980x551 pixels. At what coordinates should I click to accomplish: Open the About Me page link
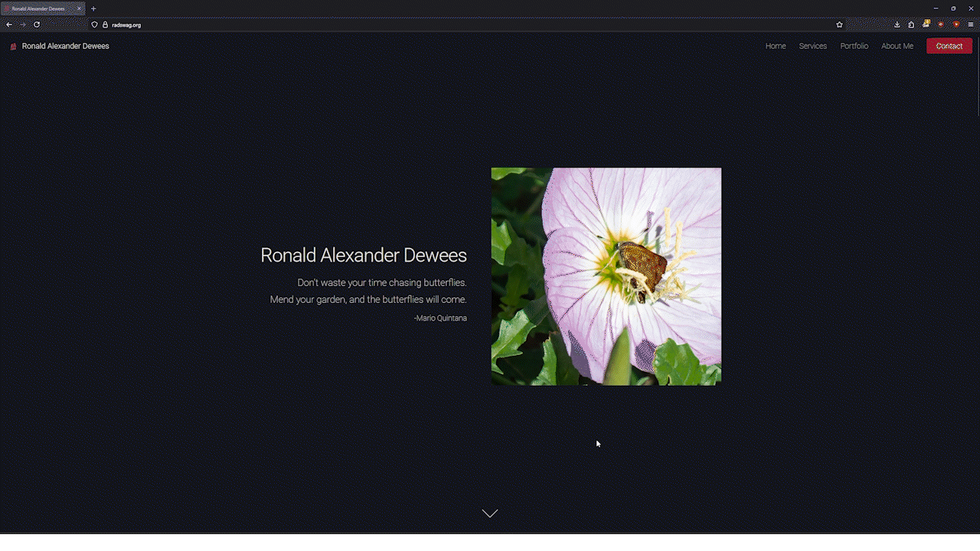tap(897, 46)
